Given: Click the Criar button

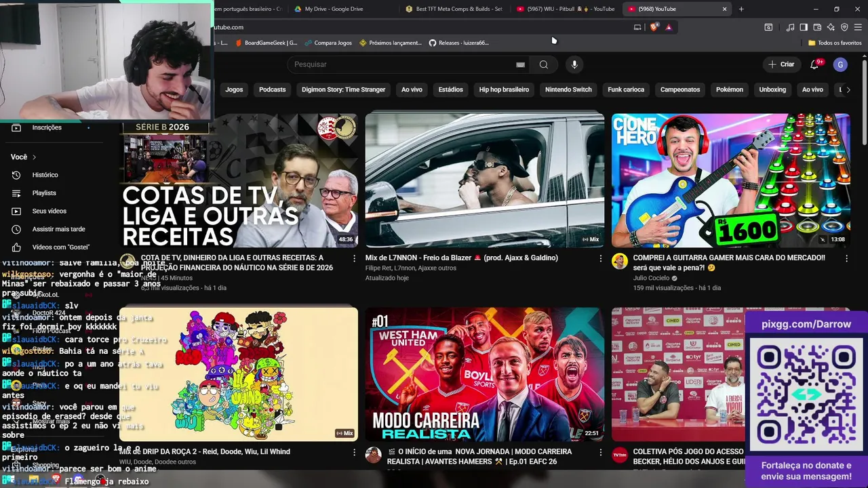Looking at the screenshot, I should [781, 64].
